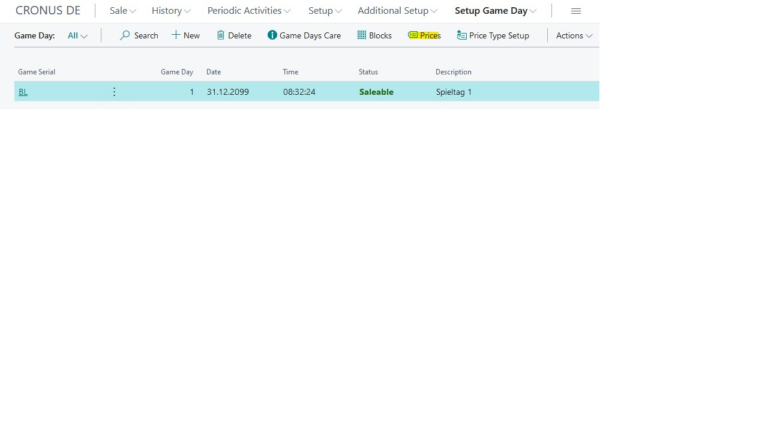Open the hamburger menu icon

576,11
